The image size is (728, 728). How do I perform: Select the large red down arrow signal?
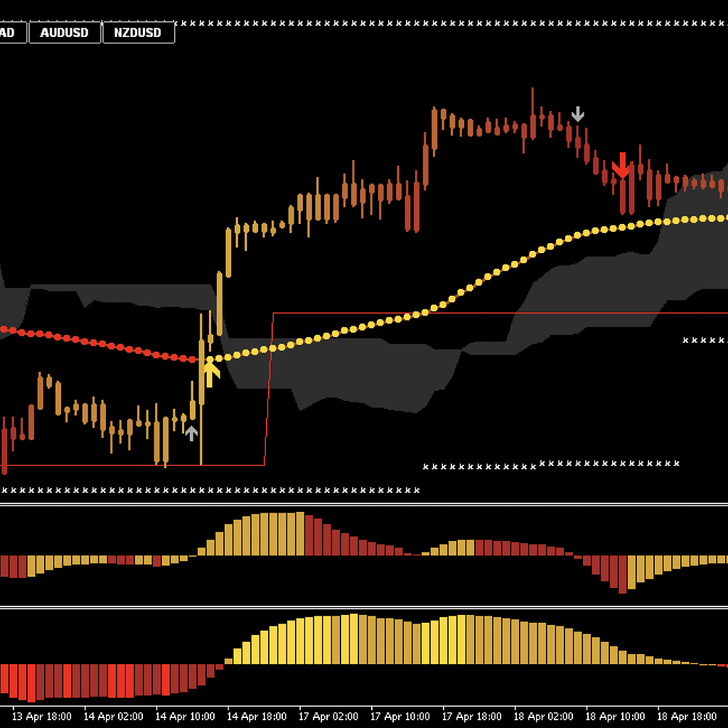[622, 166]
